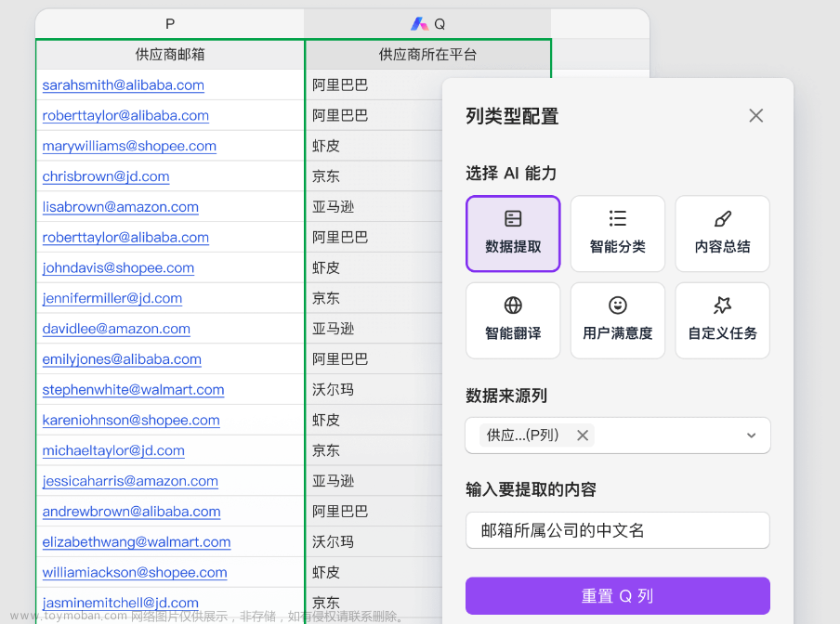
Task: Select 虾皮 cell beside williamiackson@shopee.com
Action: tap(374, 573)
